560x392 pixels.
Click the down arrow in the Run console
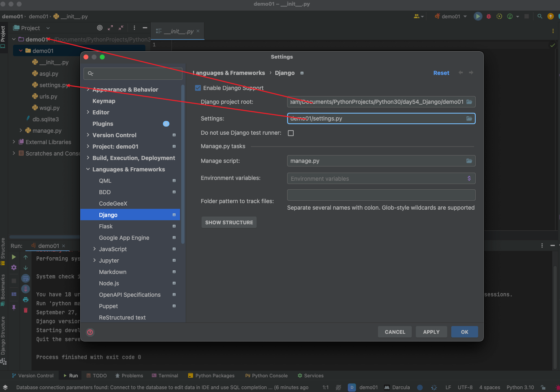[x=26, y=268]
